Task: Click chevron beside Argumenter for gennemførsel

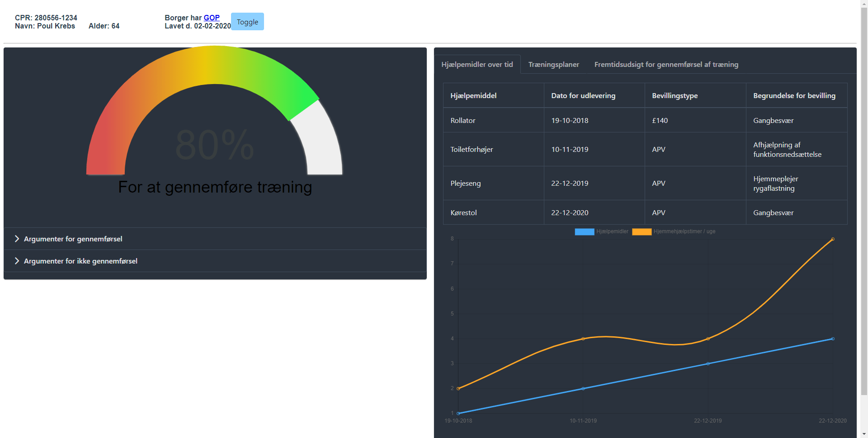Action: click(x=17, y=239)
